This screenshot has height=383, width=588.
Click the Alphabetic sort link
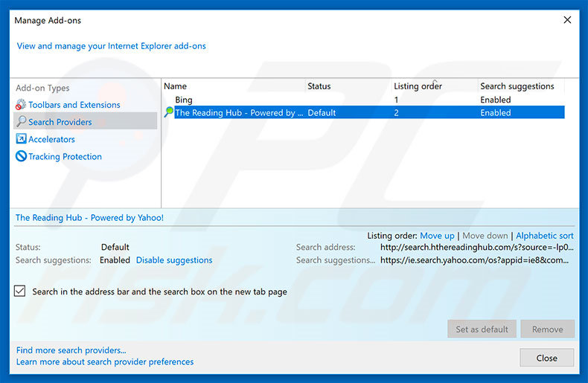pos(545,236)
